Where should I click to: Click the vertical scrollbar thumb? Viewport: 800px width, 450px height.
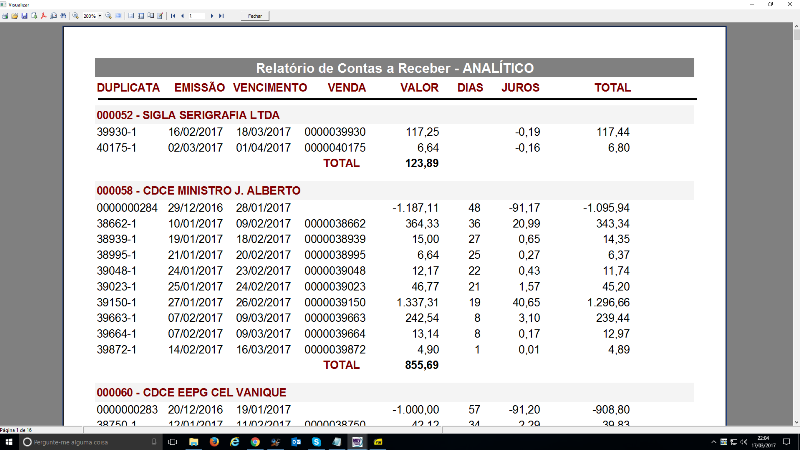796,35
